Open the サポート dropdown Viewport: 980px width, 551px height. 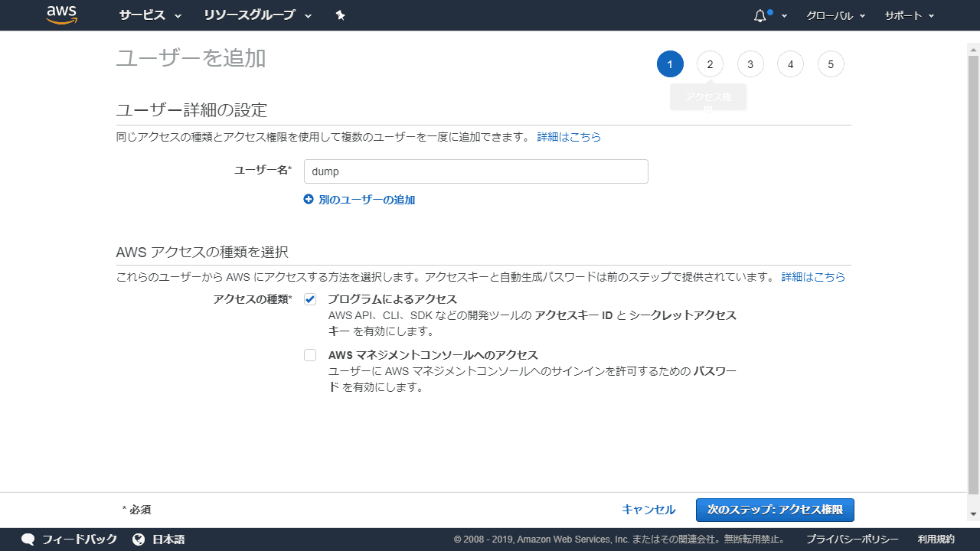coord(909,15)
